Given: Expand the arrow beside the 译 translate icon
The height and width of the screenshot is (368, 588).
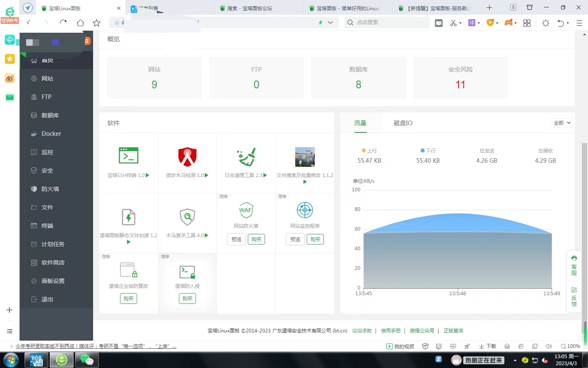Looking at the screenshot, I should click(x=479, y=23).
